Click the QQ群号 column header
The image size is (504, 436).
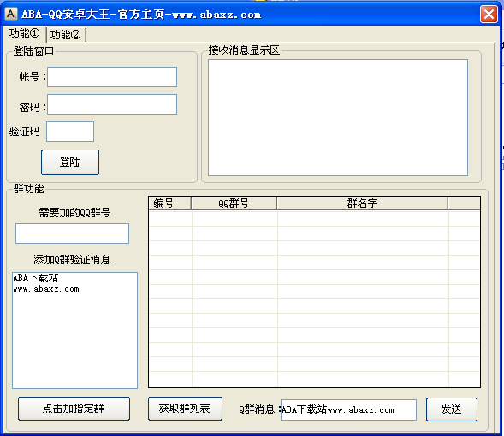(x=234, y=203)
